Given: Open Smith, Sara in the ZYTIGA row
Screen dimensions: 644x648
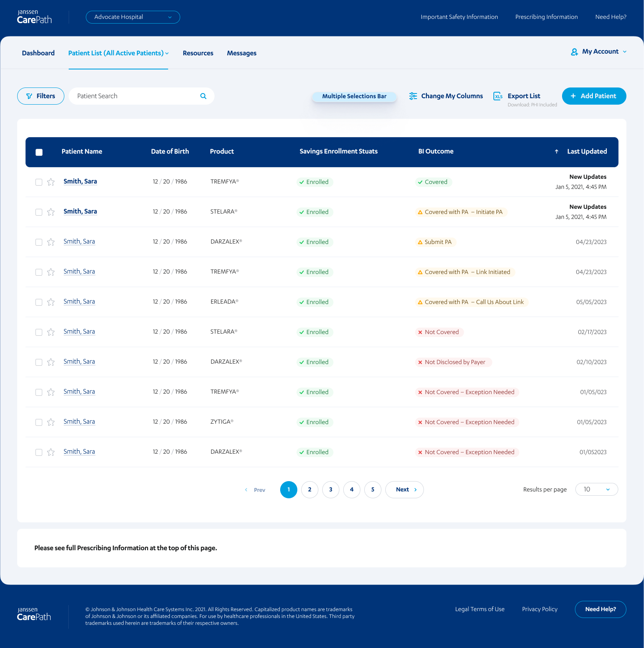Looking at the screenshot, I should click(x=79, y=422).
